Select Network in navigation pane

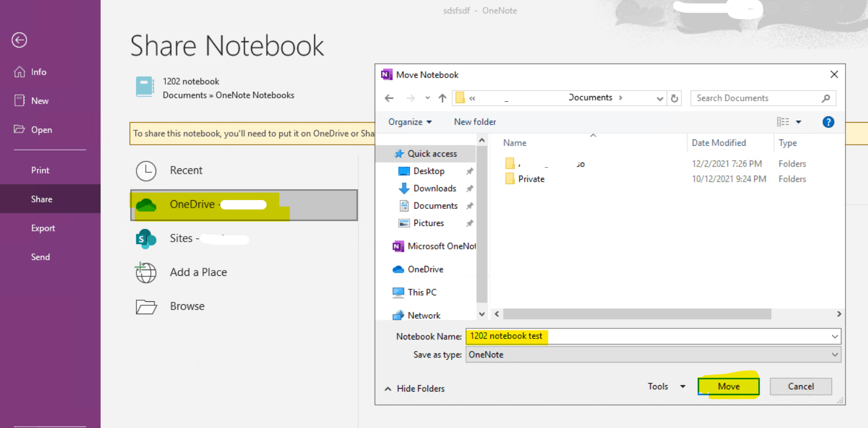pos(416,316)
